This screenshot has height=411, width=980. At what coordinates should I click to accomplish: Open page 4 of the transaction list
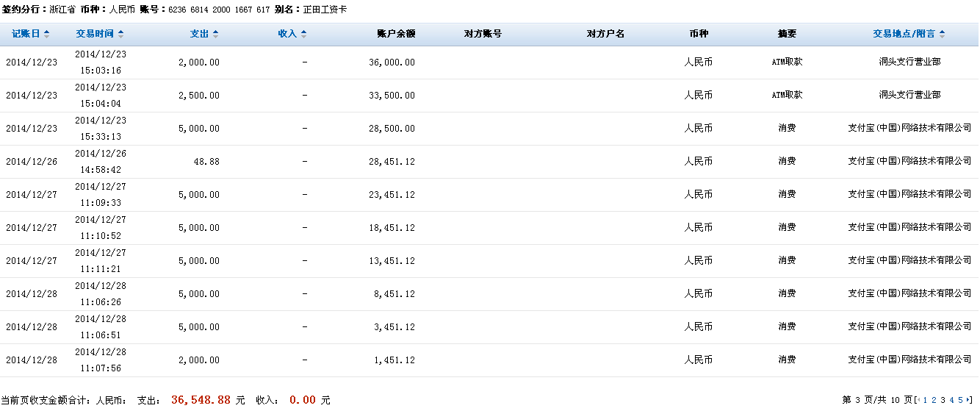click(951, 400)
